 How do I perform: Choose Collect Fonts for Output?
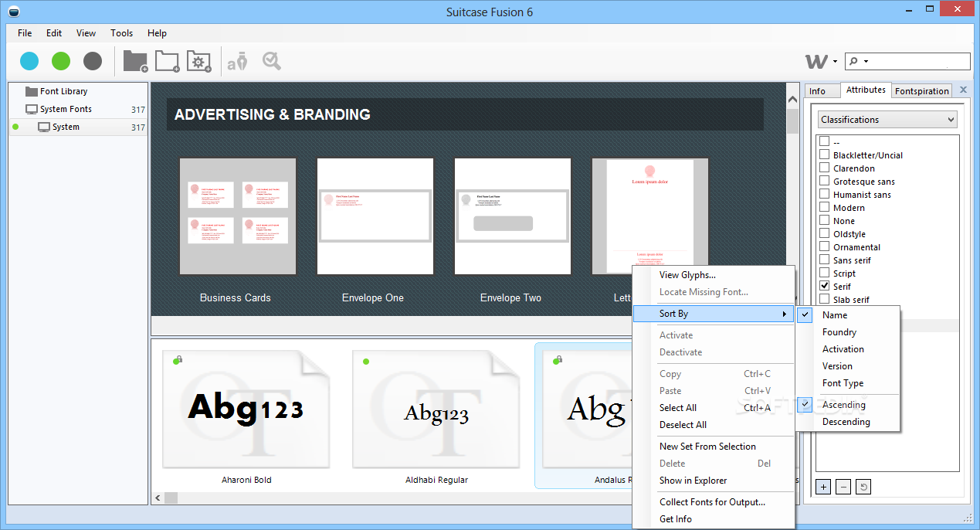coord(714,502)
